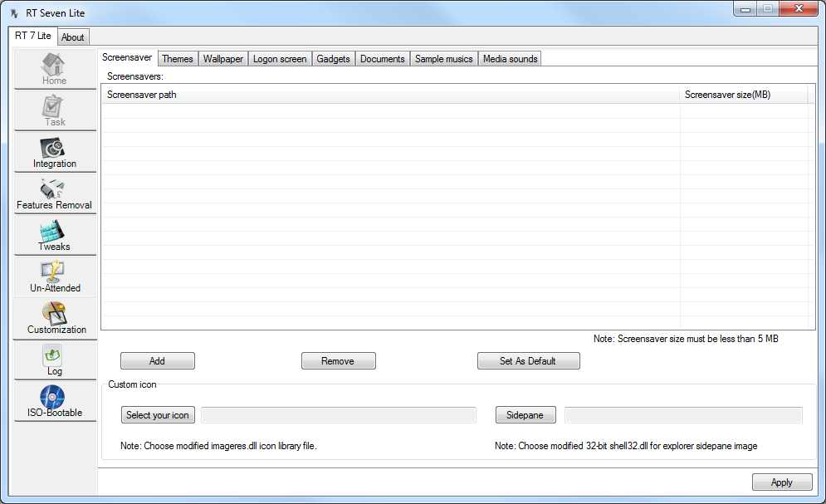Click the Remove button
Viewport: 826px width, 504px height.
pyautogui.click(x=338, y=360)
